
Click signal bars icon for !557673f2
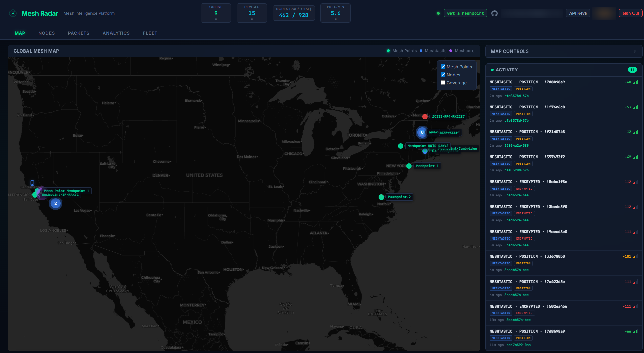coord(636,157)
